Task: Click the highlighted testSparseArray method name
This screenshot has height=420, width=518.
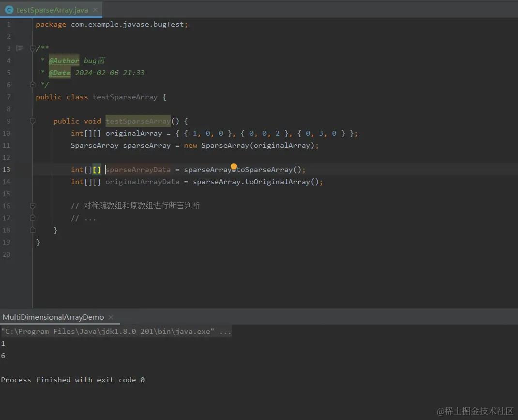Action: pyautogui.click(x=138, y=121)
